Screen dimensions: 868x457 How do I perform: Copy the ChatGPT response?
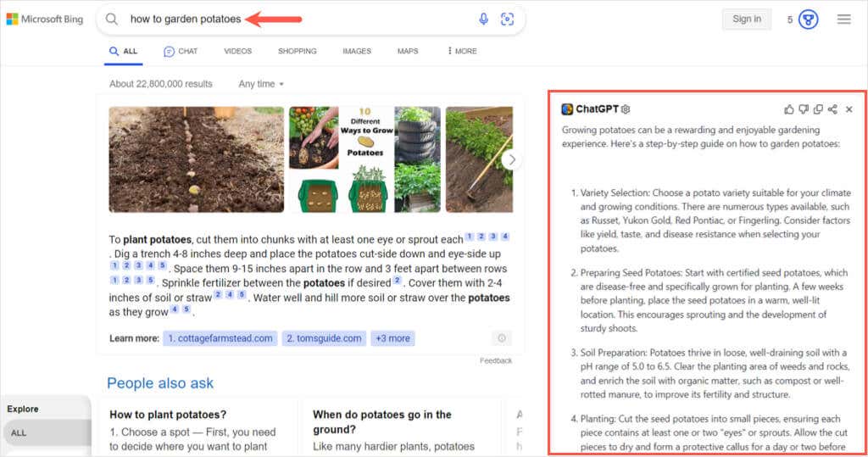[x=818, y=109]
